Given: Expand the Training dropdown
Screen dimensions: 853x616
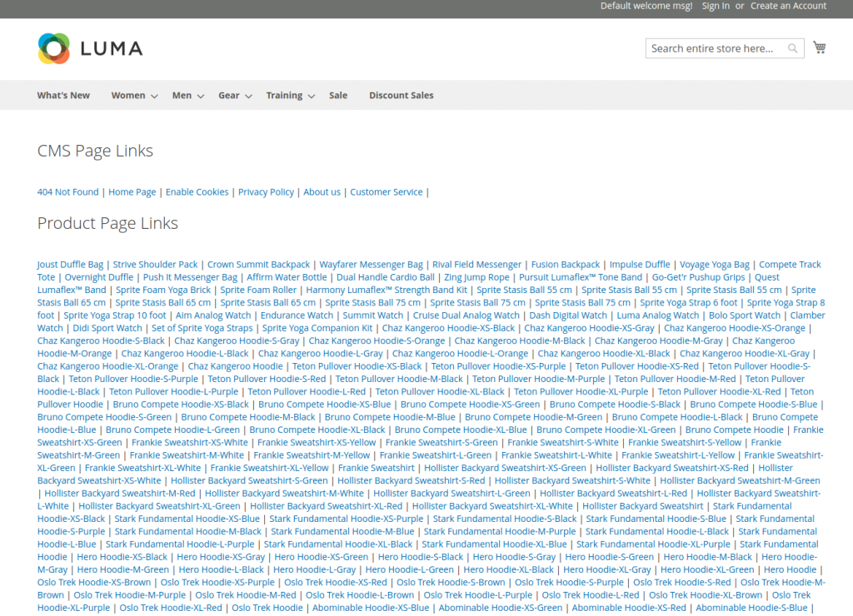Looking at the screenshot, I should click(x=285, y=95).
